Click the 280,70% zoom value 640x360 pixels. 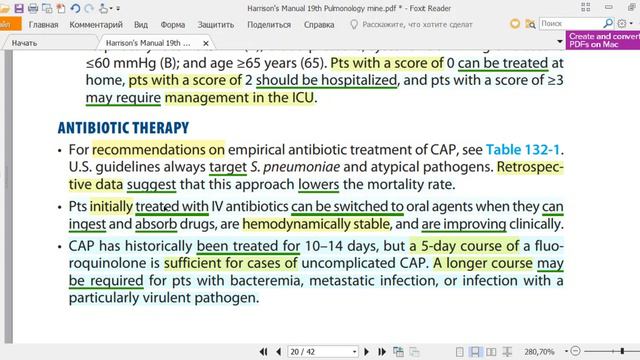point(539,351)
